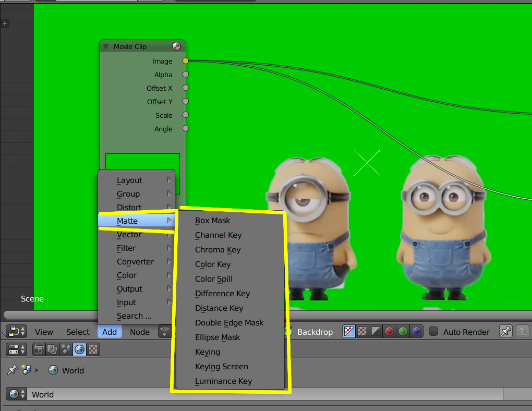Select the World properties tab globe icon
Viewport: 532px width, 411px height.
(79, 349)
